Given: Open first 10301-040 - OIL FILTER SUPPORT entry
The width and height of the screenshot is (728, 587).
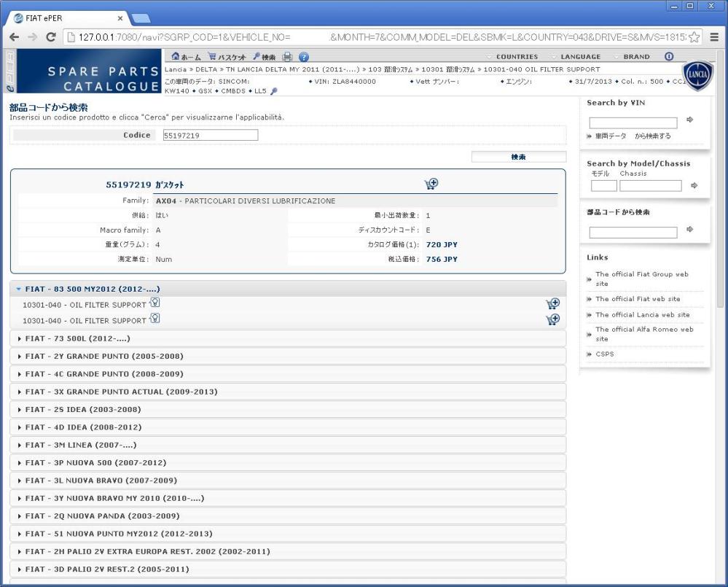Looking at the screenshot, I should point(85,305).
